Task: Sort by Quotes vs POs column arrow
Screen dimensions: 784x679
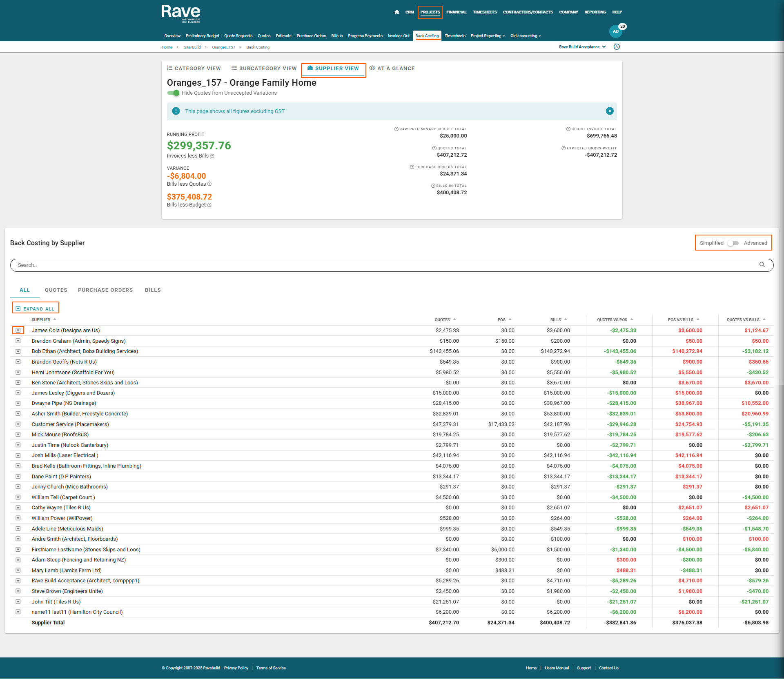Action: [632, 320]
